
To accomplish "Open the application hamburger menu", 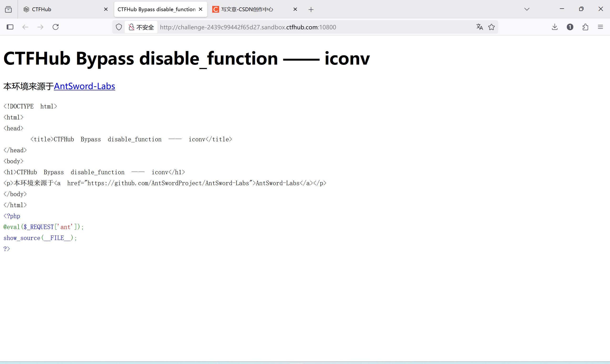I will [600, 27].
